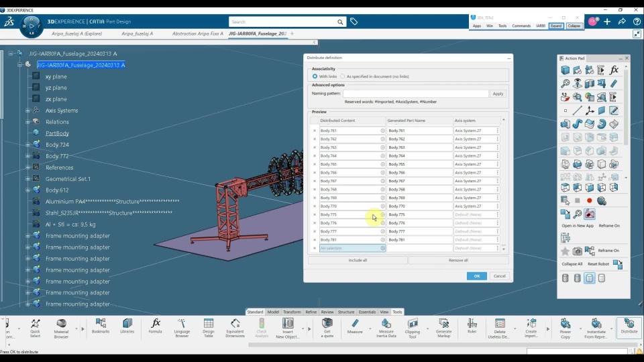Open Measure Inertia Data
The height and width of the screenshot is (362, 644).
coord(386,328)
